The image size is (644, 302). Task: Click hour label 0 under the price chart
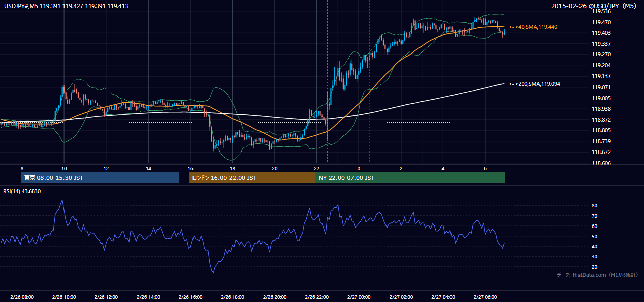(359, 168)
